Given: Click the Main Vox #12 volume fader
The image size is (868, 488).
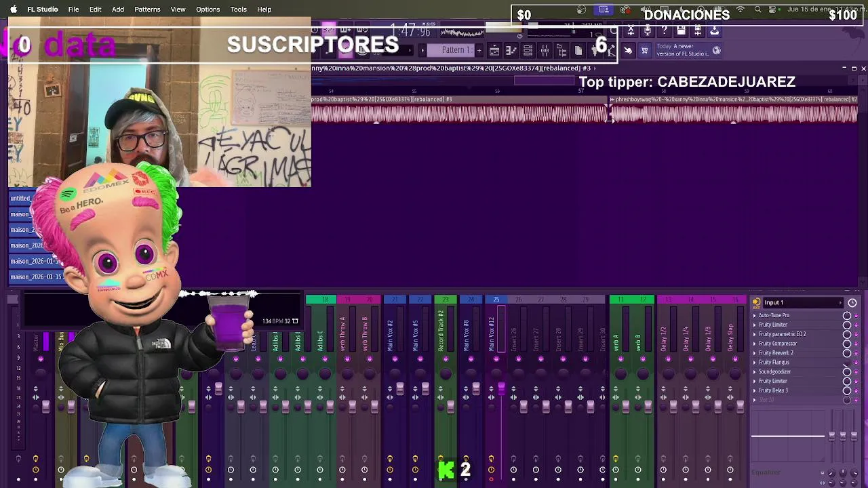Looking at the screenshot, I should (501, 388).
